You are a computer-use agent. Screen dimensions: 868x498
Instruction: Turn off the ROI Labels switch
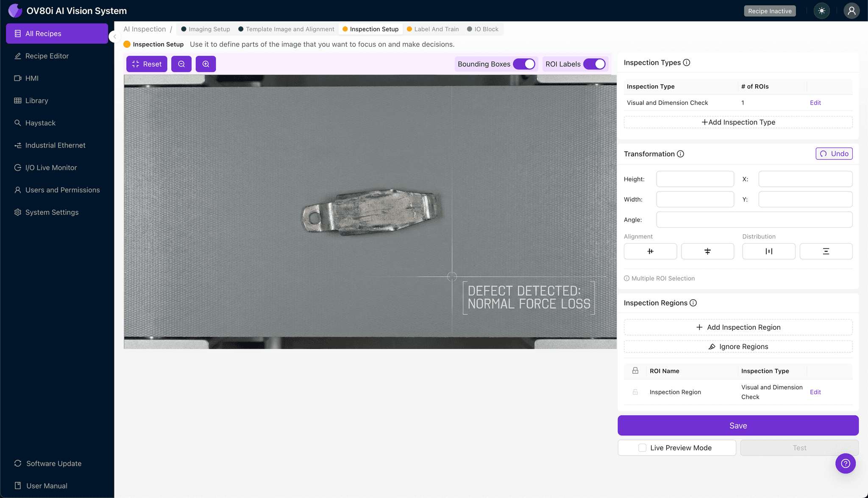point(594,64)
